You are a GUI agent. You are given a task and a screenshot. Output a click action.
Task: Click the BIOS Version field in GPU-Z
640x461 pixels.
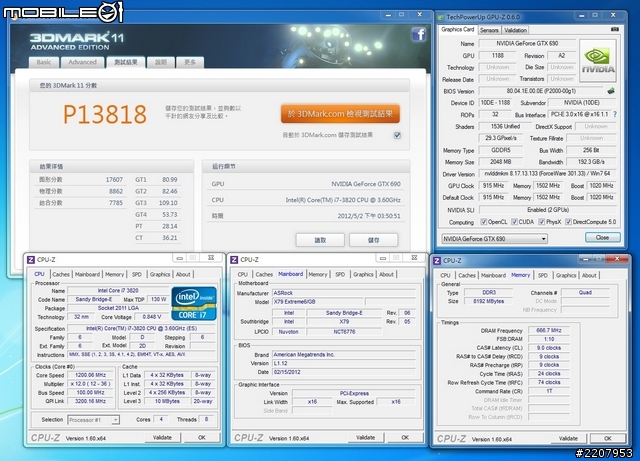click(x=540, y=91)
